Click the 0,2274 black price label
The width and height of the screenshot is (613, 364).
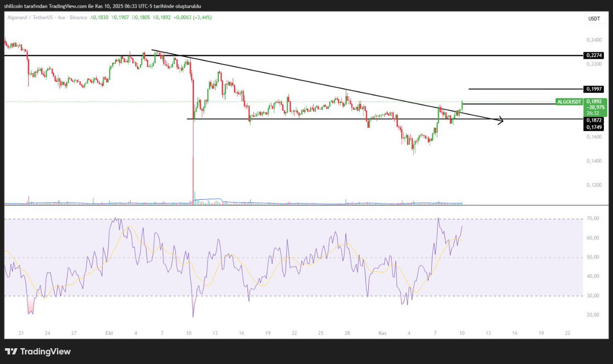594,55
